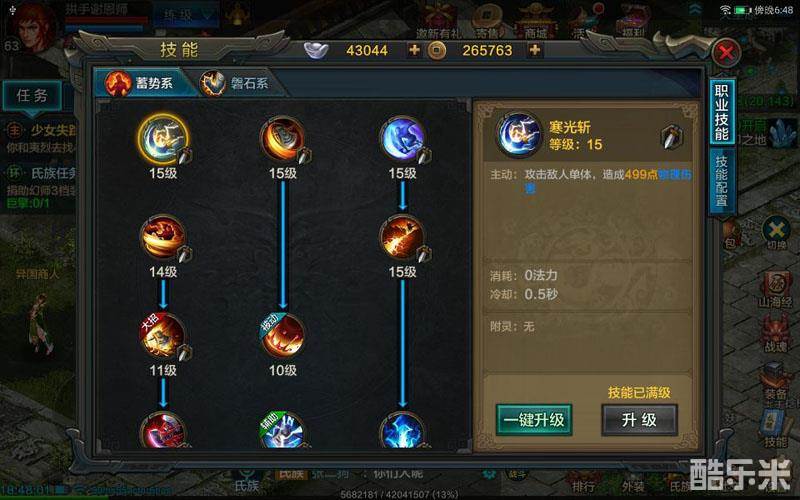Click the plus button next to silver ingot 43044

coord(414,50)
